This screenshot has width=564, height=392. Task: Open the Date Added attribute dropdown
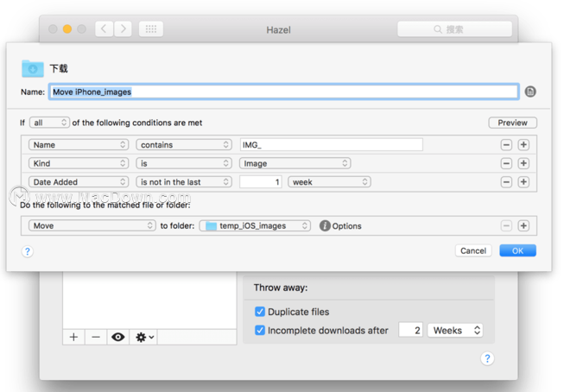(79, 182)
